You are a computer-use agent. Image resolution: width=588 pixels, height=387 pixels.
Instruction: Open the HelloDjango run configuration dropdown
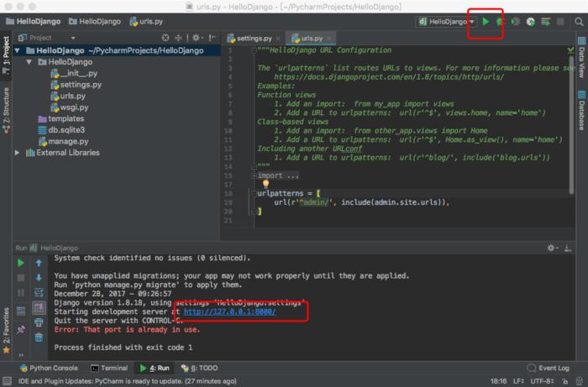pyautogui.click(x=447, y=22)
